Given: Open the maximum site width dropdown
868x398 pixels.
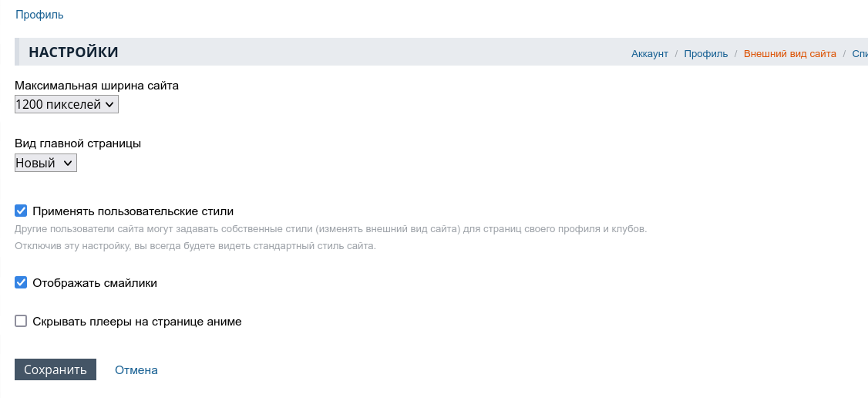Looking at the screenshot, I should [x=66, y=104].
